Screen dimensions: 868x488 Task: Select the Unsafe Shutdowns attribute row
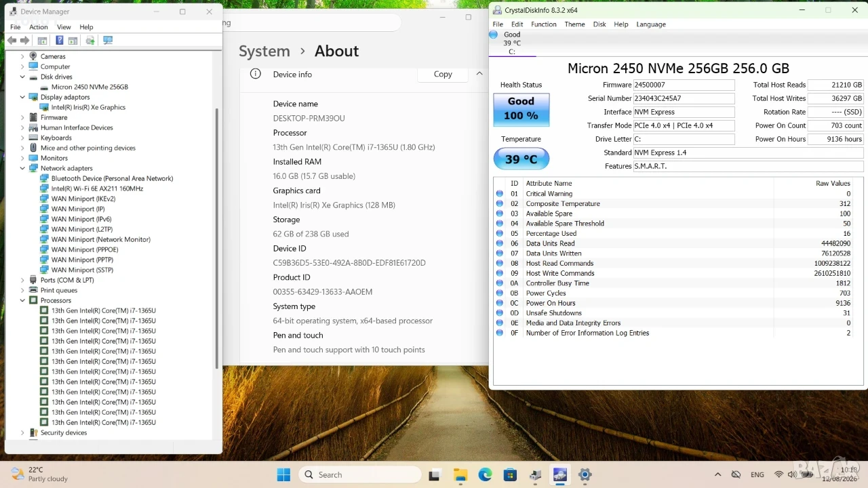pyautogui.click(x=674, y=313)
